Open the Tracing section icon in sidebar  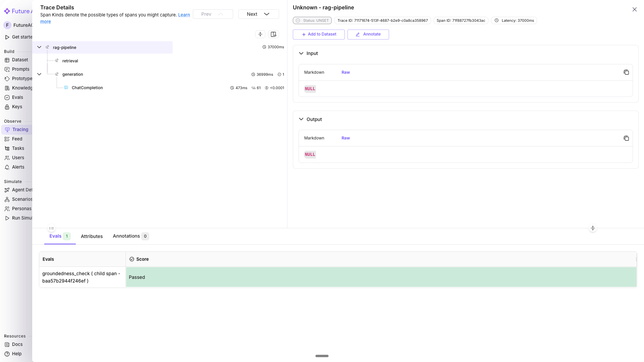coord(7,129)
